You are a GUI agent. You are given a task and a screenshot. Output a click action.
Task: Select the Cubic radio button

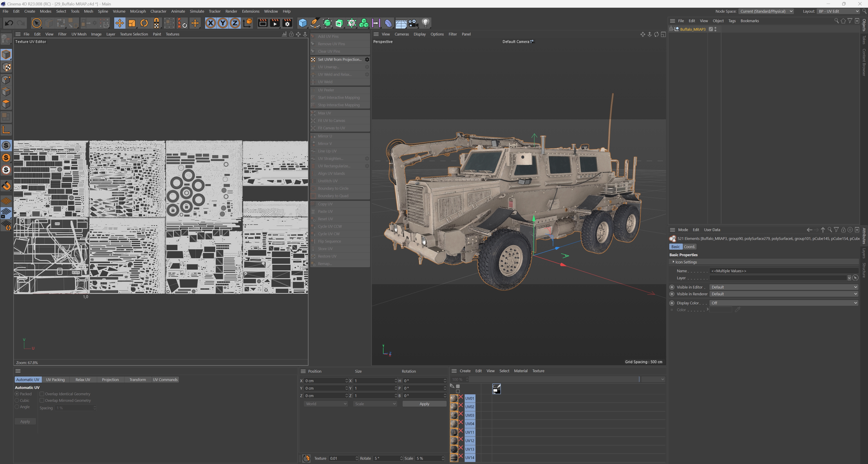[17, 400]
